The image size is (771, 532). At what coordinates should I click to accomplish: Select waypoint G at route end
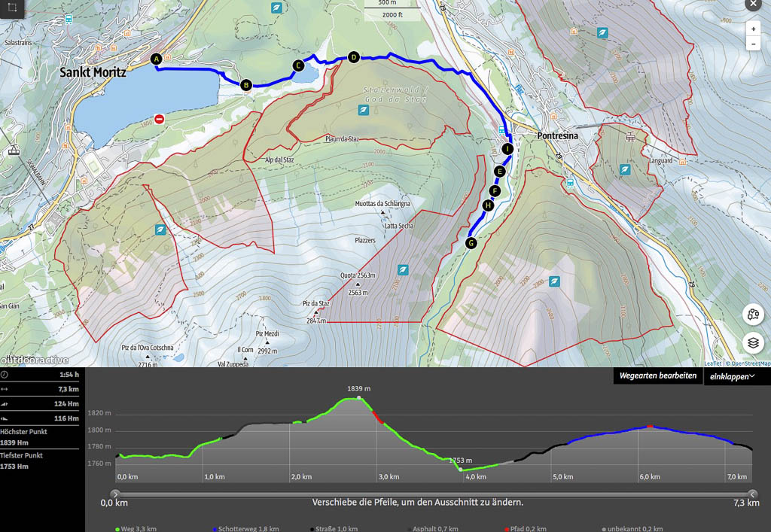click(x=471, y=243)
